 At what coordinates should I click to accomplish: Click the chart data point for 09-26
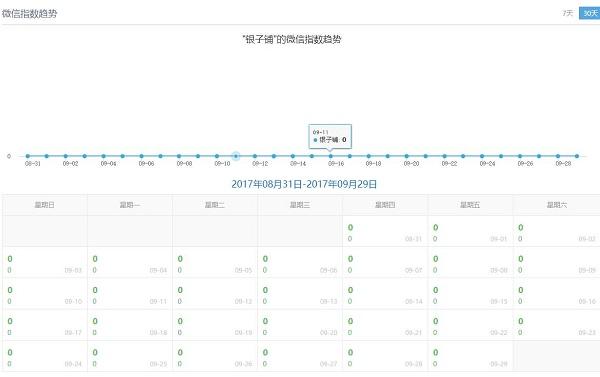click(520, 156)
